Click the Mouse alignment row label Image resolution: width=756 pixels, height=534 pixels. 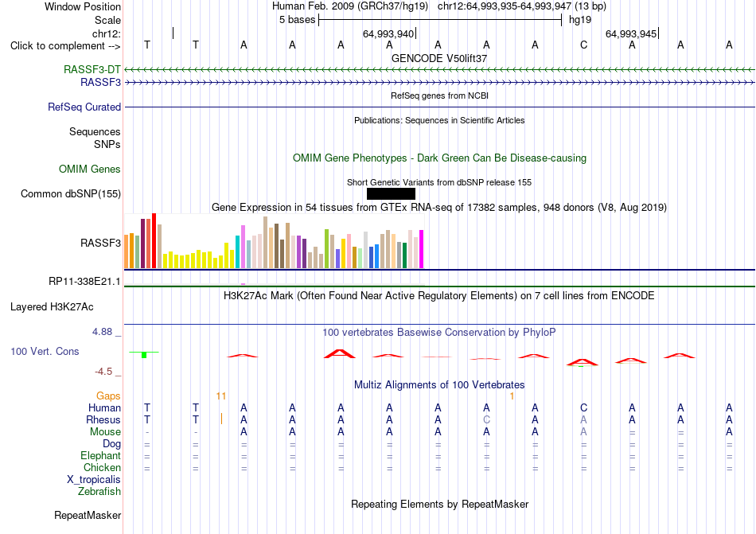click(x=105, y=432)
